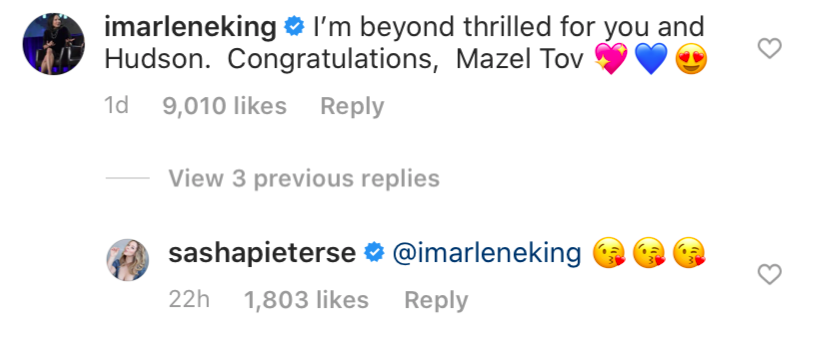823x360 pixels.
Task: Expand View 3 previous replies
Action: [304, 179]
